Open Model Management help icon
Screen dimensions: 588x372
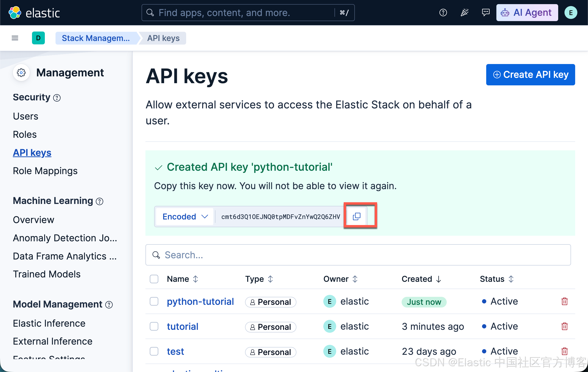point(109,305)
